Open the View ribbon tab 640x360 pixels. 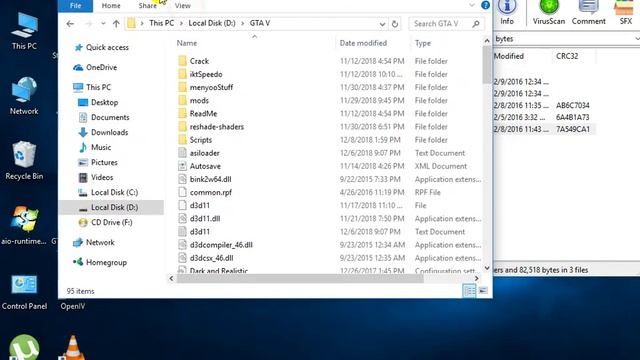(182, 6)
